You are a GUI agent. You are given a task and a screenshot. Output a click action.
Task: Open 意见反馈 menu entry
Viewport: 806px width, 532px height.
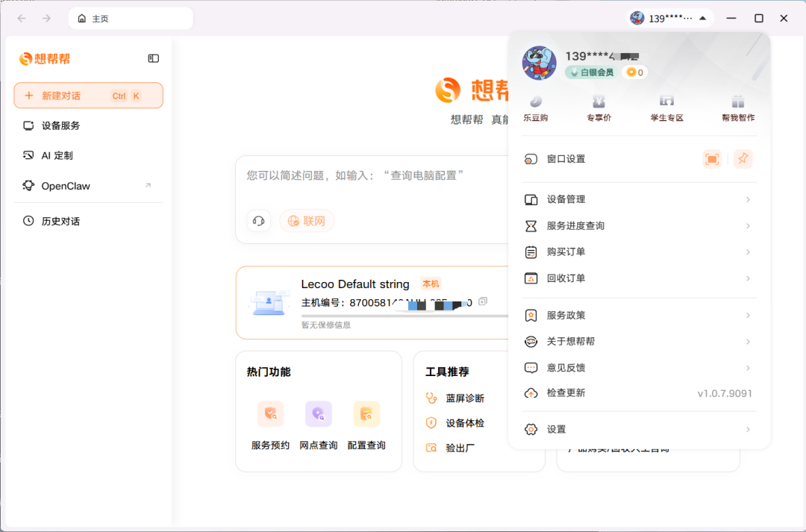tap(639, 368)
